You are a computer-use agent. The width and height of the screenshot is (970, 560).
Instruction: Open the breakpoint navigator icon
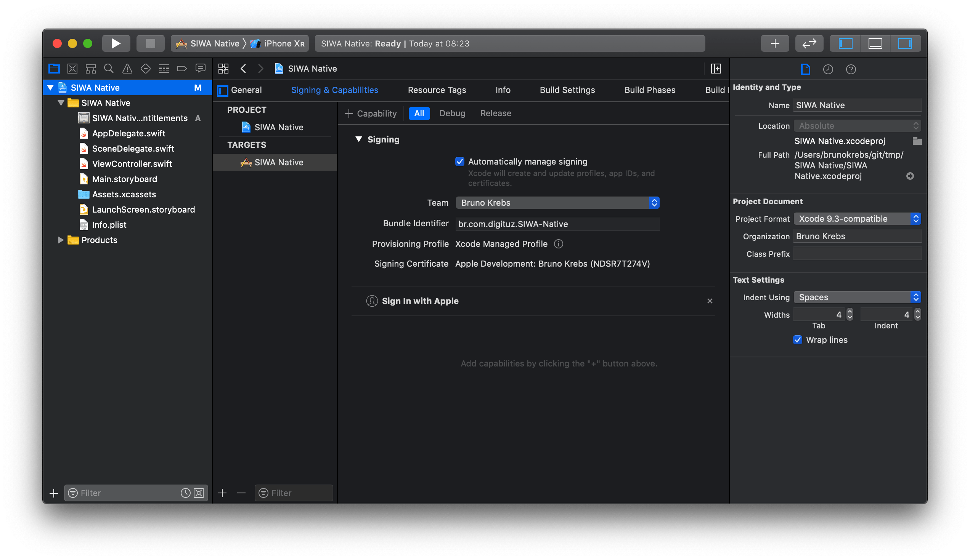pos(181,69)
